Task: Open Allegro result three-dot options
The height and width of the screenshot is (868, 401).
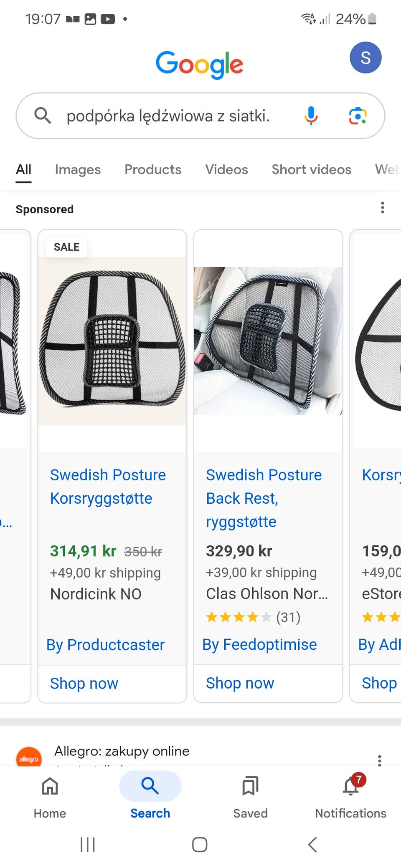Action: 379,760
